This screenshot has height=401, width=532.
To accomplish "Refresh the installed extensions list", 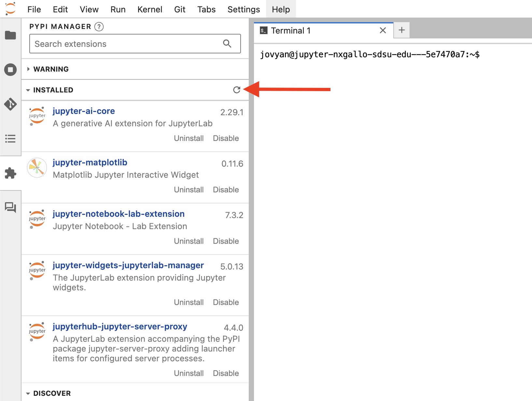I will pos(236,90).
